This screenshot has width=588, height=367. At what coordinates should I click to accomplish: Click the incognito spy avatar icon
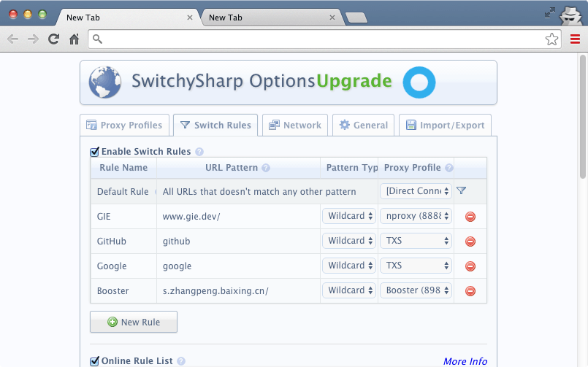[570, 16]
